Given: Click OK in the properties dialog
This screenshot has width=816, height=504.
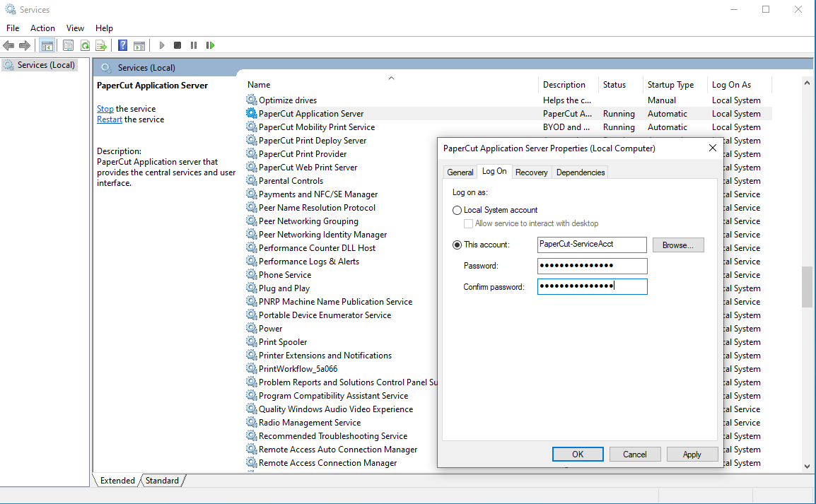Looking at the screenshot, I should 578,454.
